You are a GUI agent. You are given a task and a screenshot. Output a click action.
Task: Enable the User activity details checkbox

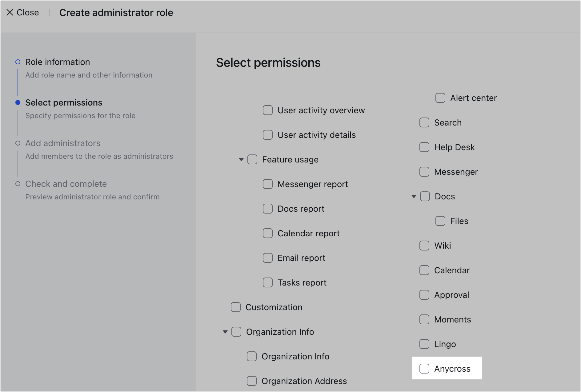[x=267, y=135]
